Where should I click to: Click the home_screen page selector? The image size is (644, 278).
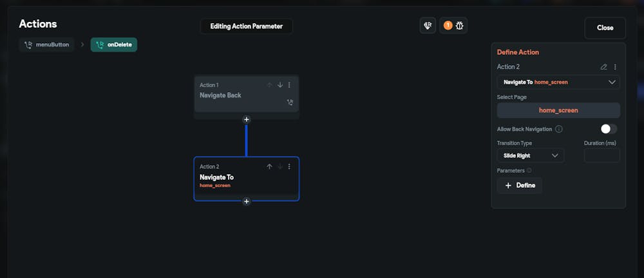coord(558,110)
